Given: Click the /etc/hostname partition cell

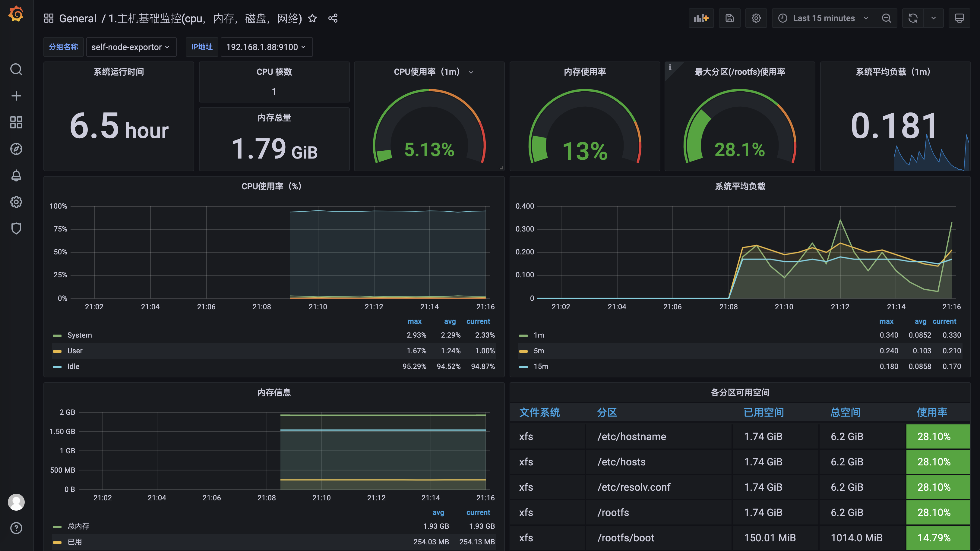Looking at the screenshot, I should (x=658, y=436).
